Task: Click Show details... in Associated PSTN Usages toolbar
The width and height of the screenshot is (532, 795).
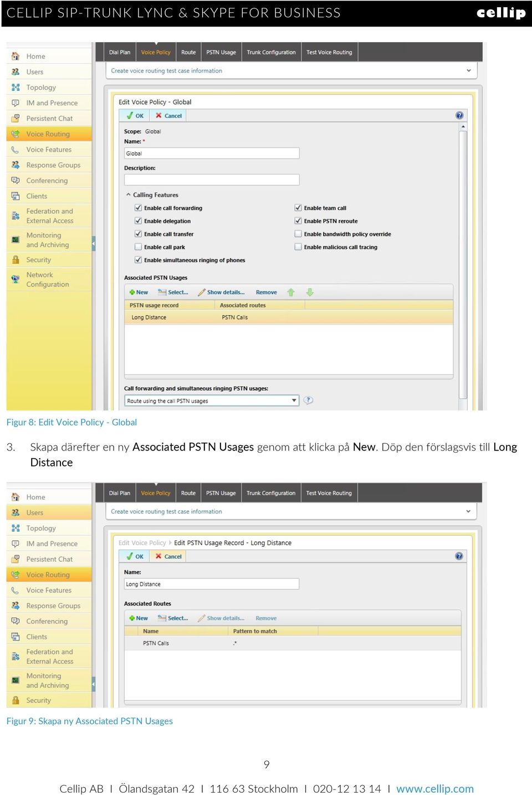Action: tap(221, 292)
